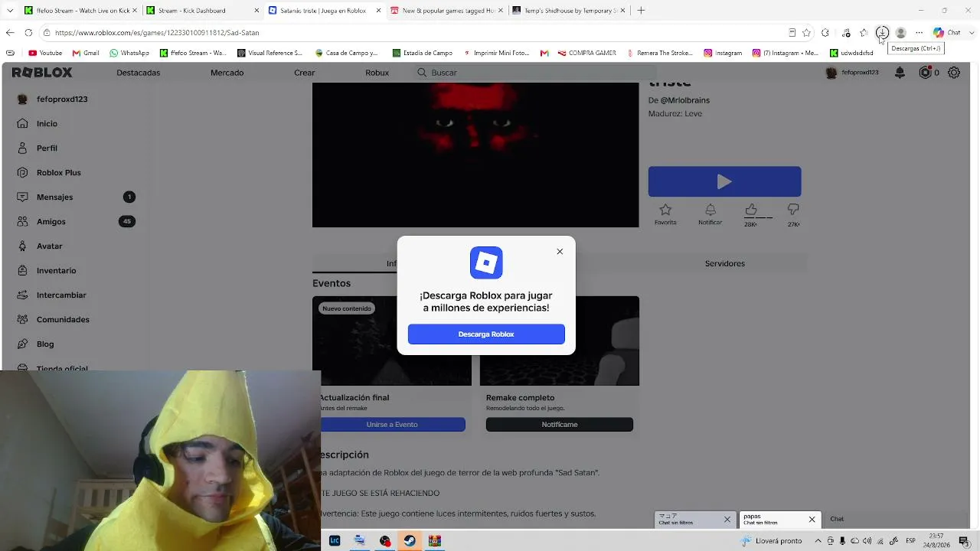Open Steam from the taskbar
The image size is (980, 551).
(x=410, y=541)
